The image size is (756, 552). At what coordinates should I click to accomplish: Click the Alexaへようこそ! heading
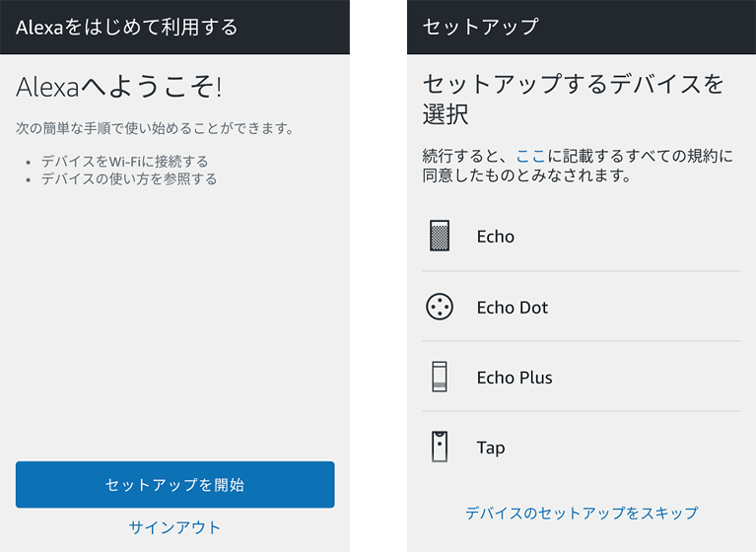coord(119,88)
